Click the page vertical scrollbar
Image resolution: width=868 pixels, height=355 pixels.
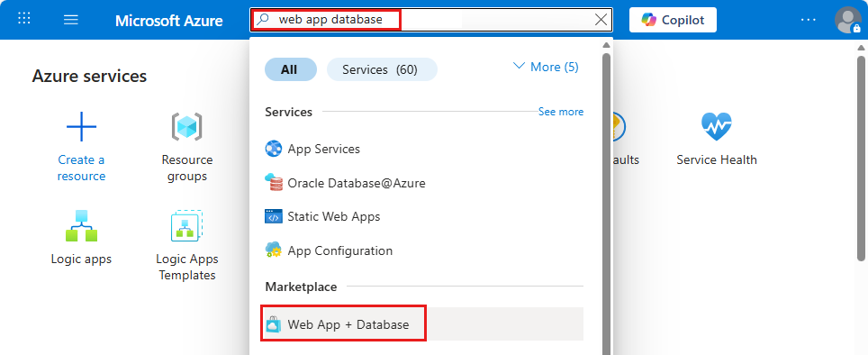862,158
